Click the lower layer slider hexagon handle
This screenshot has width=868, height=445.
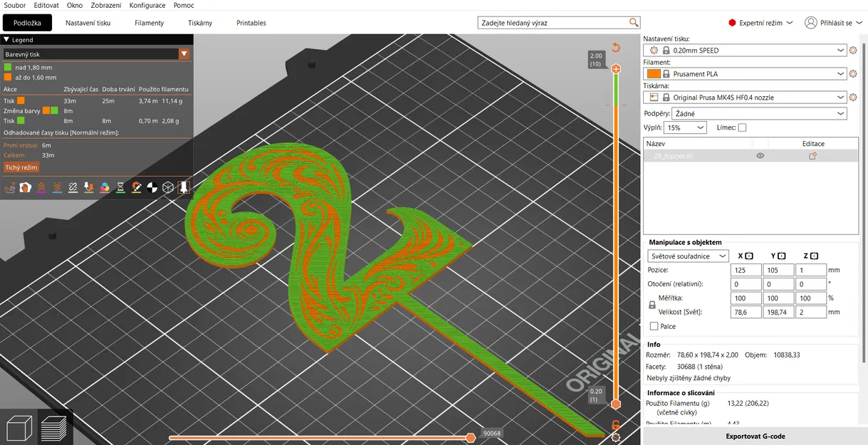coord(616,404)
